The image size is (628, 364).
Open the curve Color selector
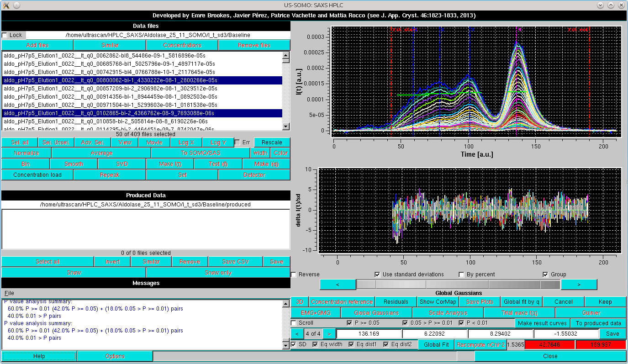tap(280, 153)
